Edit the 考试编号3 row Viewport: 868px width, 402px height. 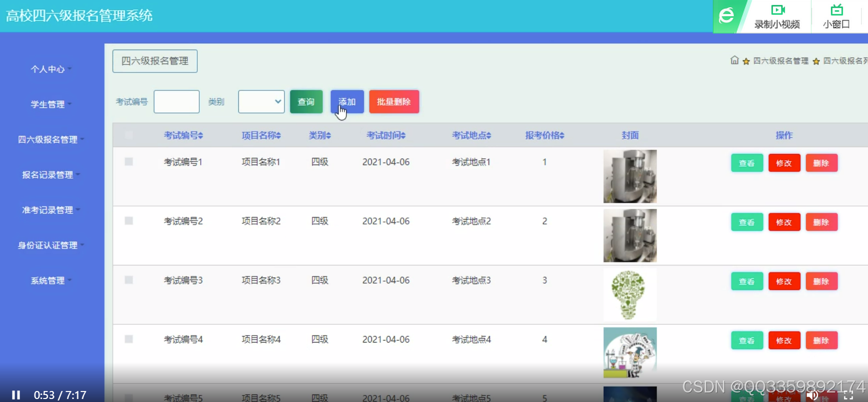784,281
